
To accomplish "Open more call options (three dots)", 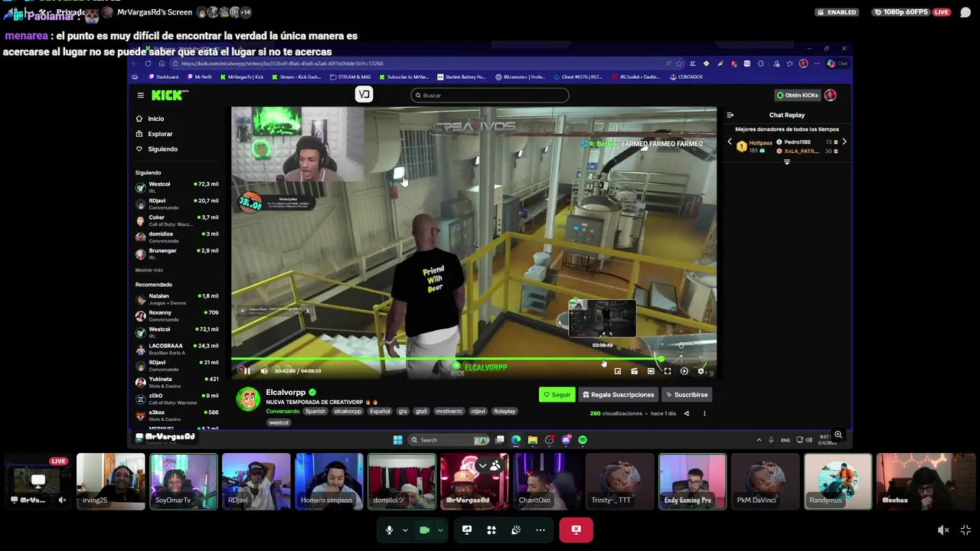I will click(541, 530).
